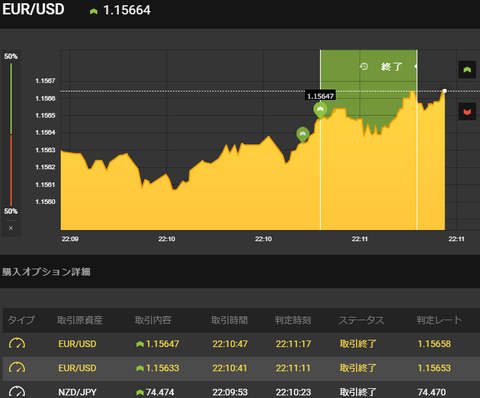Select the lower green trade marker on the chart
This screenshot has width=480, height=398.
303,135
